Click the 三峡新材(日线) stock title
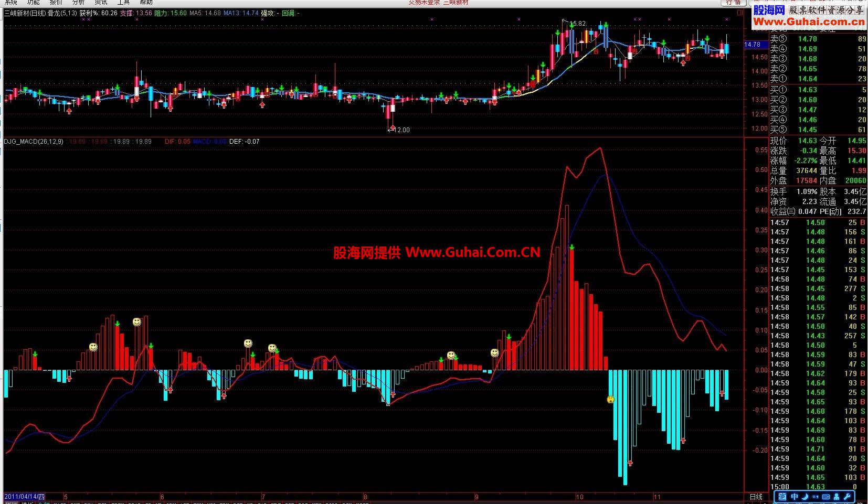This screenshot has width=868, height=504. tap(25, 13)
